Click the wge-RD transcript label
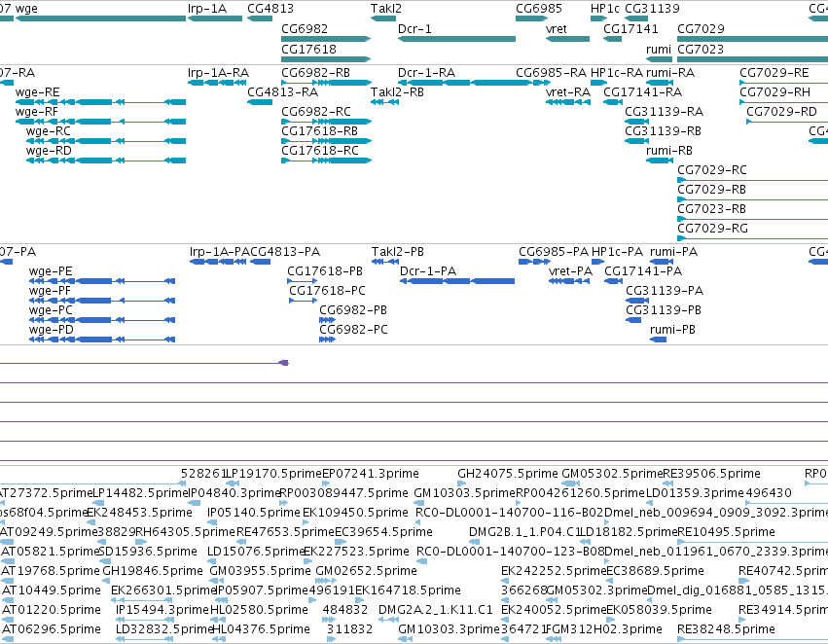This screenshot has height=644, width=828. [x=49, y=151]
